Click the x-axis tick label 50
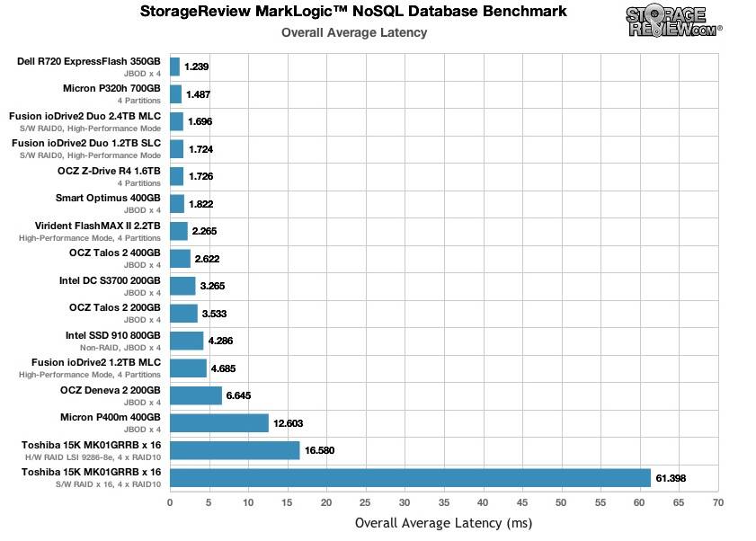This screenshot has height=541, width=756. click(561, 502)
